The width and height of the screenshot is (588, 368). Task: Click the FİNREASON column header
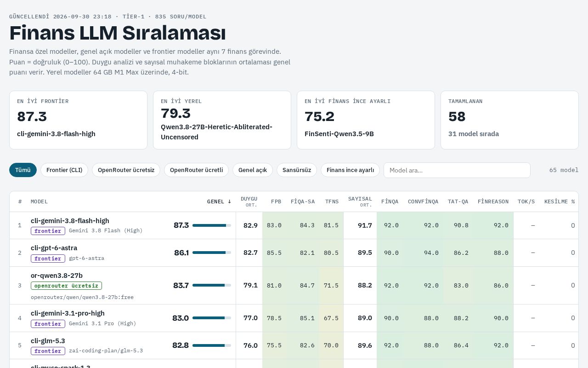(493, 201)
